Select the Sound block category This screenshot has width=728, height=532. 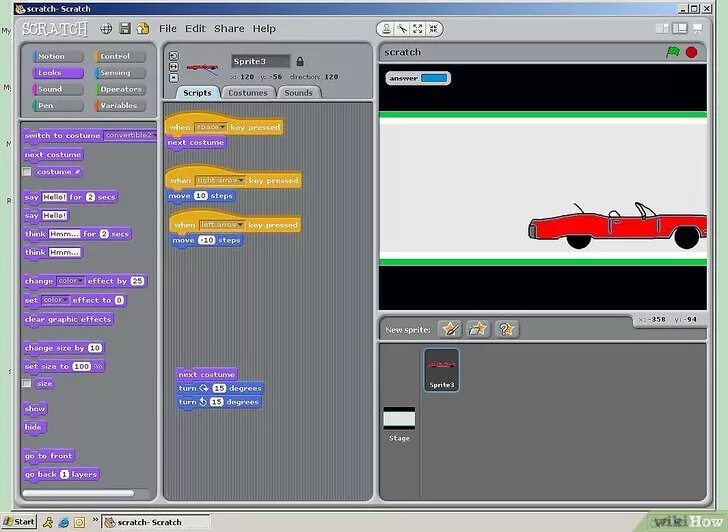click(58, 89)
